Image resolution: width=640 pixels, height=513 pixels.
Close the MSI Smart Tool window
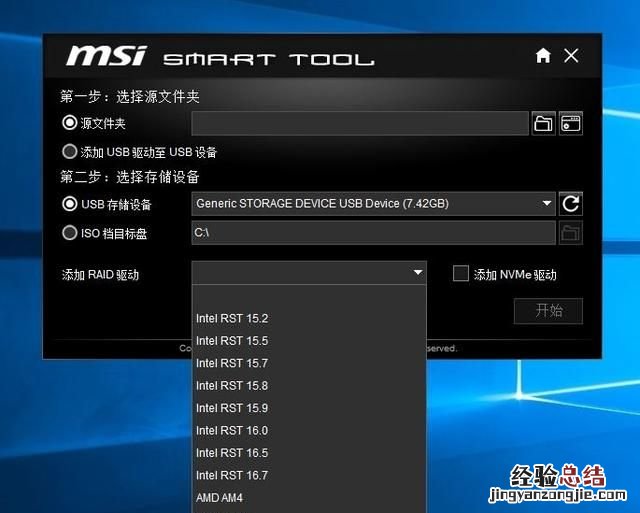[571, 56]
